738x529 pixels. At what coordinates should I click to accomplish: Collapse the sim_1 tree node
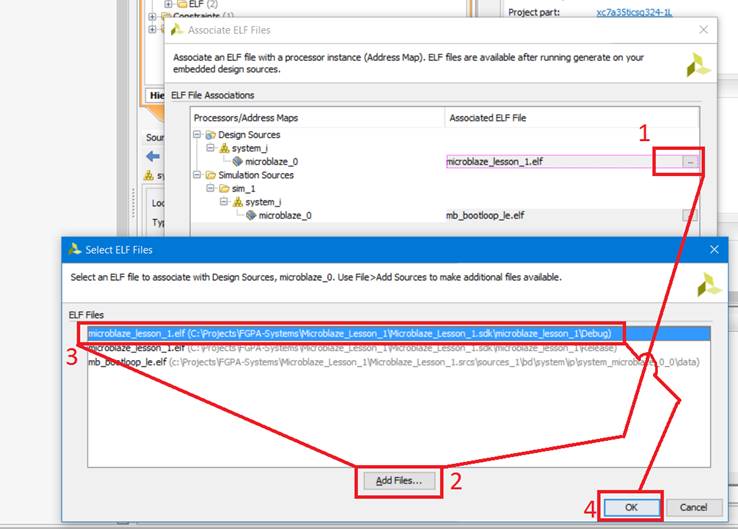coord(211,188)
